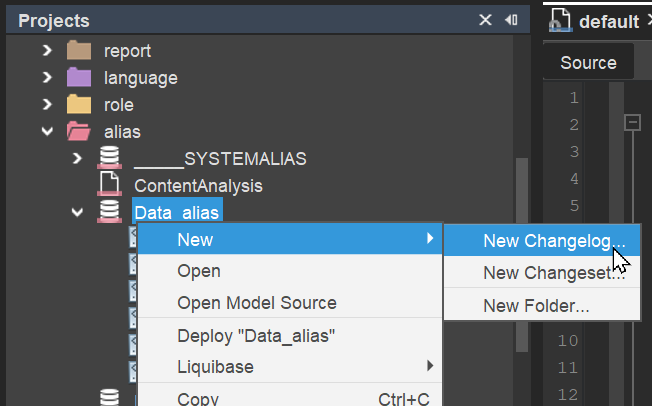Select the role tree item
Screen dimensions: 652x406
click(x=119, y=105)
